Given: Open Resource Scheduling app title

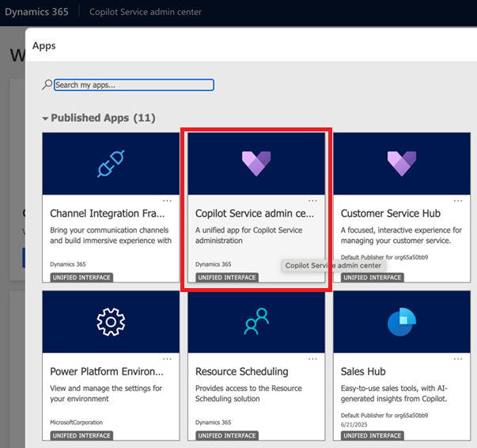Looking at the screenshot, I should tap(242, 371).
